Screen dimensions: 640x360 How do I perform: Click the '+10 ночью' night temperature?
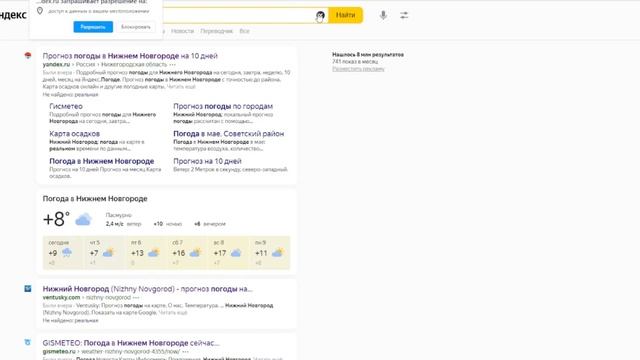[168, 224]
